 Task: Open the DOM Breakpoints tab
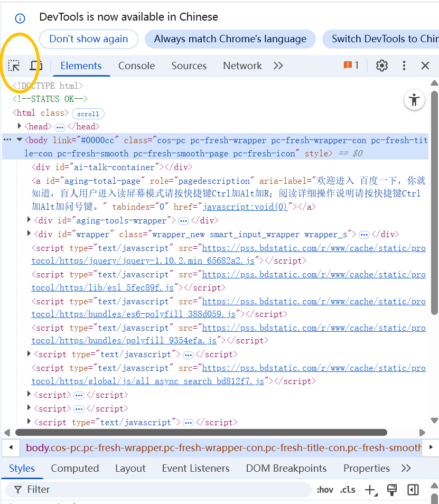click(x=286, y=468)
